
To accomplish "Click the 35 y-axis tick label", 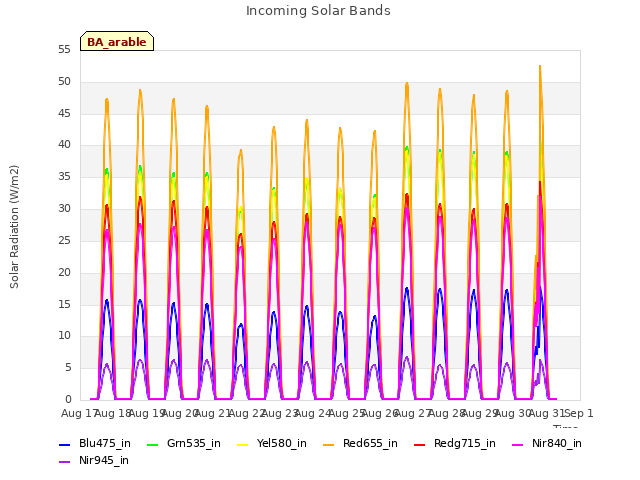I will (x=64, y=177).
